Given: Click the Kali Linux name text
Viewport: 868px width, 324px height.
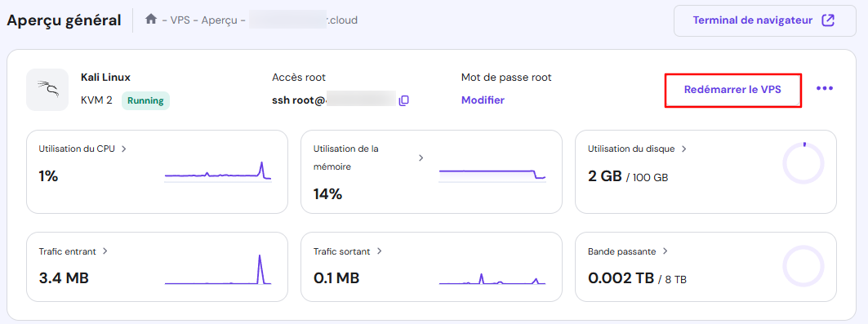Looking at the screenshot, I should pos(105,78).
